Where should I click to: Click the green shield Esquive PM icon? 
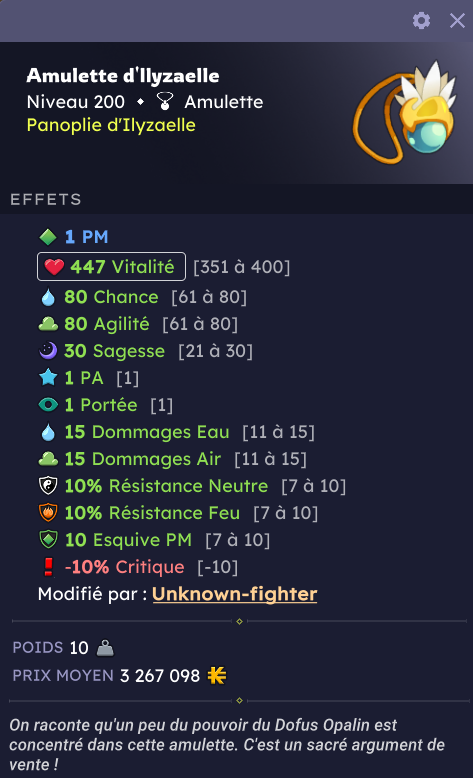click(48, 540)
